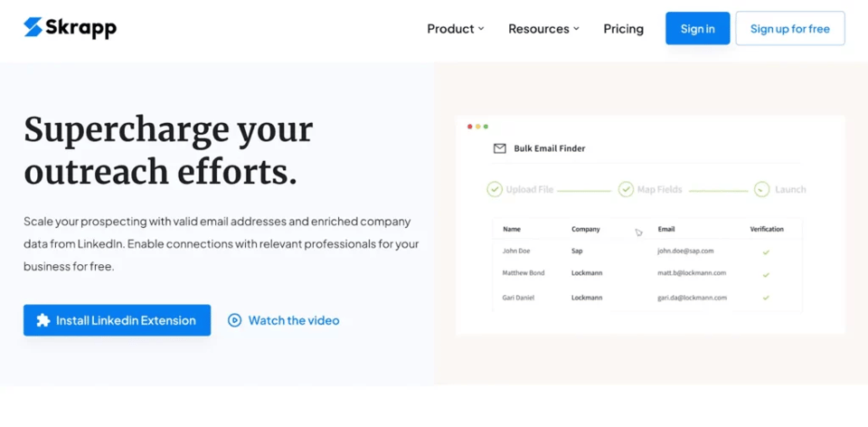Click the Email column header
The width and height of the screenshot is (868, 427).
(666, 229)
